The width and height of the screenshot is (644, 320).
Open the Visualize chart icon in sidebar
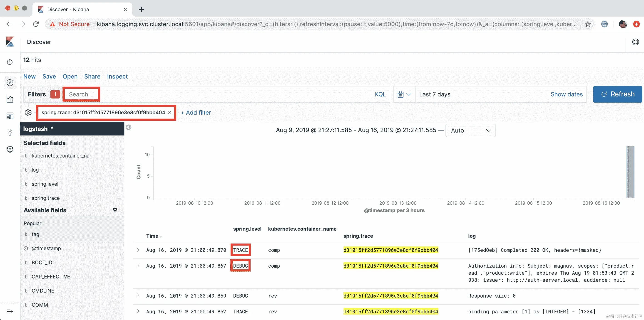point(10,99)
